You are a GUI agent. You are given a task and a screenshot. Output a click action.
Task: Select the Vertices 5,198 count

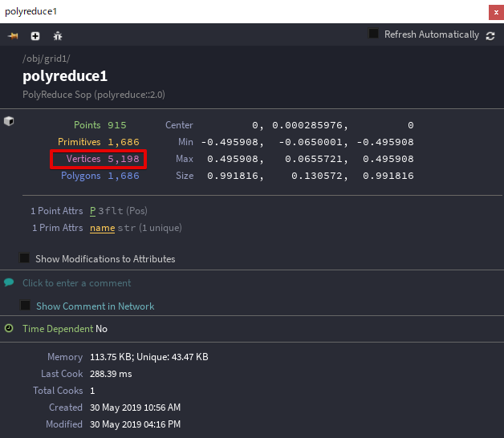(x=98, y=159)
